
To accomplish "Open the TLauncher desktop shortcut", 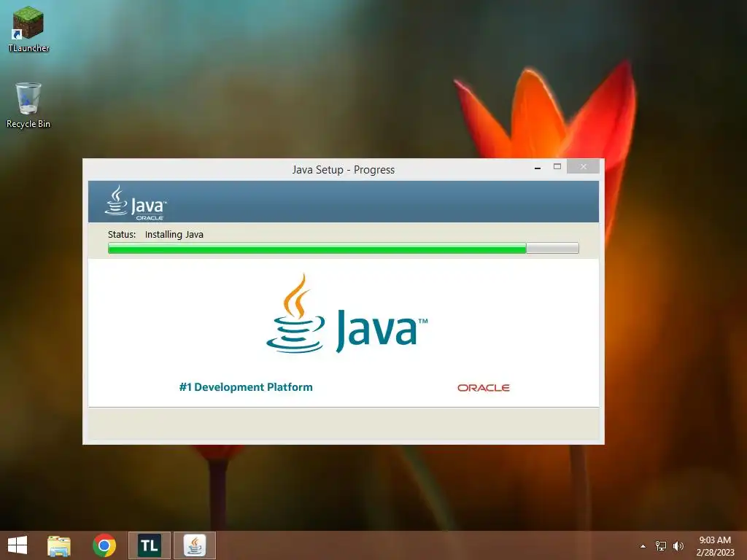I will tap(28, 28).
